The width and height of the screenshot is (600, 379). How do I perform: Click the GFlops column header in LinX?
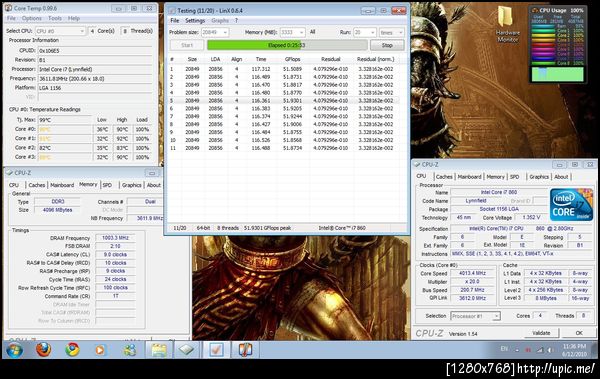pyautogui.click(x=292, y=59)
